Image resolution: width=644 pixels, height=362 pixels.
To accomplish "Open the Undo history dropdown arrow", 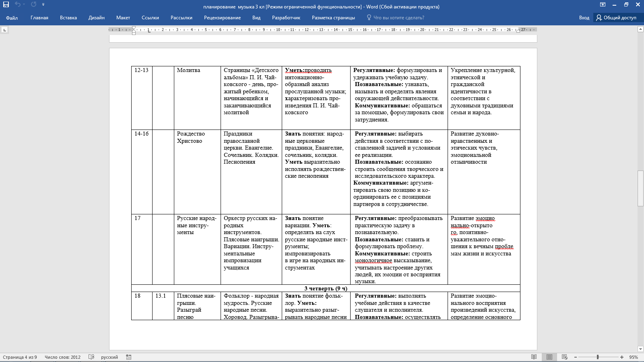I will coord(24,4).
